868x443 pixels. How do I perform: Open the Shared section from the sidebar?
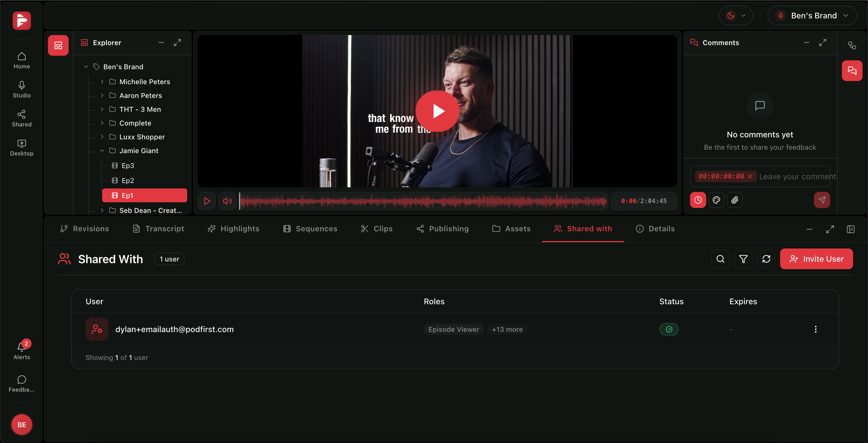pos(21,118)
